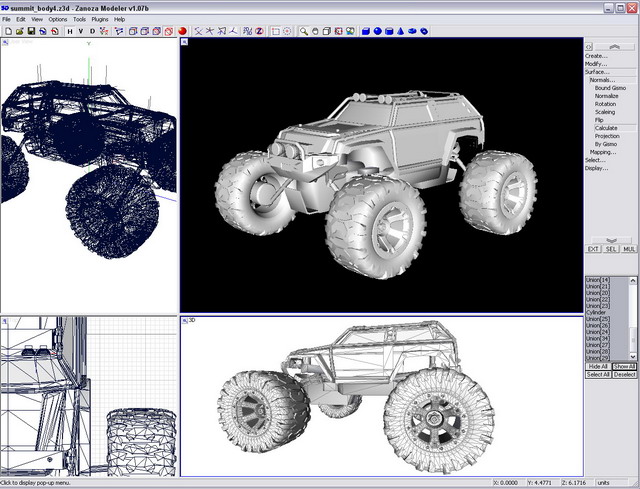
Task: Select Cylinder in the object list
Action: 597,310
